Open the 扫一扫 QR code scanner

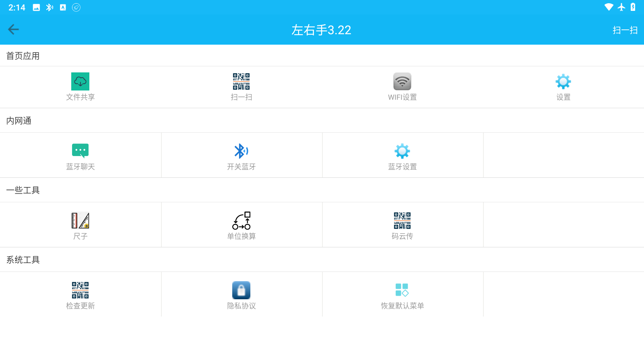(x=242, y=86)
